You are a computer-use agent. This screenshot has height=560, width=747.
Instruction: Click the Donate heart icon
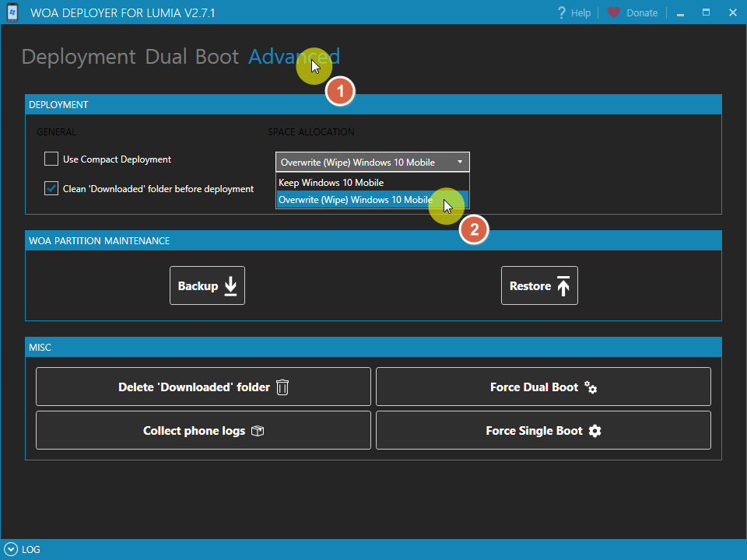pyautogui.click(x=614, y=12)
